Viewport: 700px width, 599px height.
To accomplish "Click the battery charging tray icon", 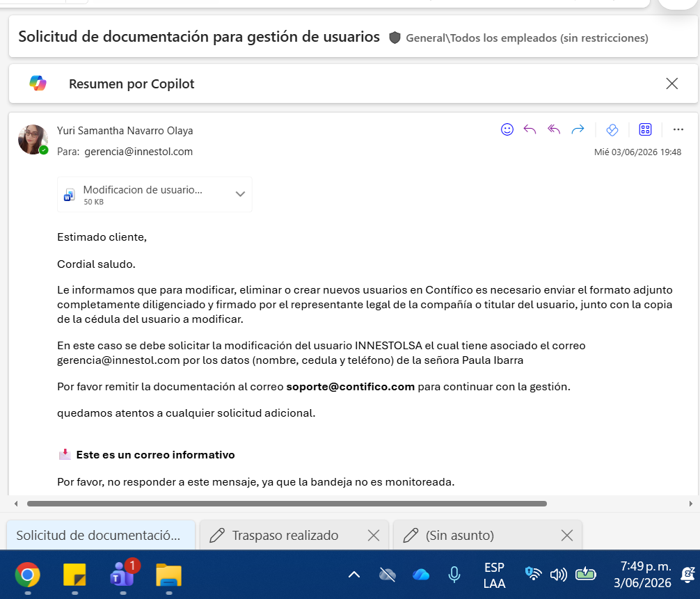I will pyautogui.click(x=585, y=573).
